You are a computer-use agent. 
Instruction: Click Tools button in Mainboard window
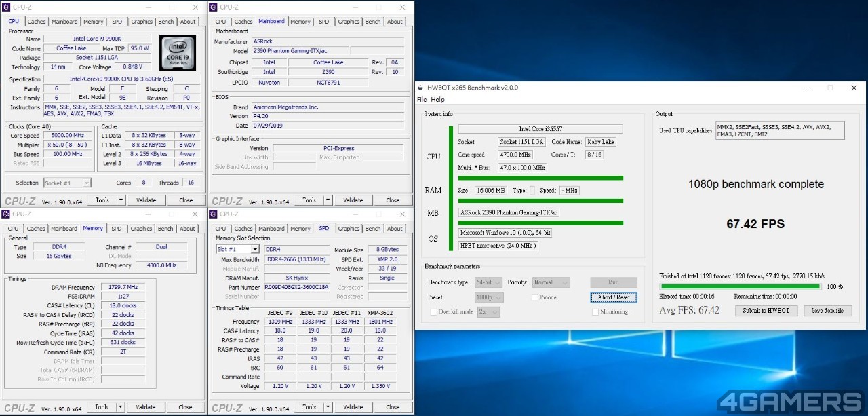tap(309, 200)
